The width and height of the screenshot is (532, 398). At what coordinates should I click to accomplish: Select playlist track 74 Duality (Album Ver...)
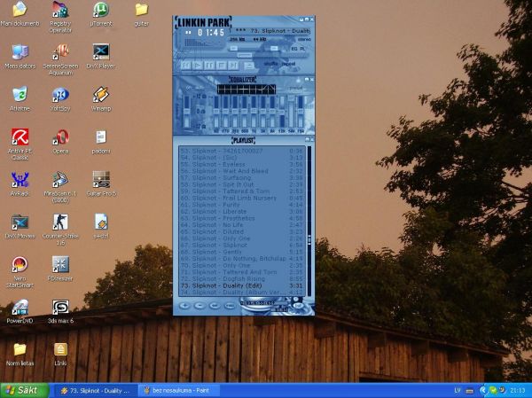[x=242, y=293]
